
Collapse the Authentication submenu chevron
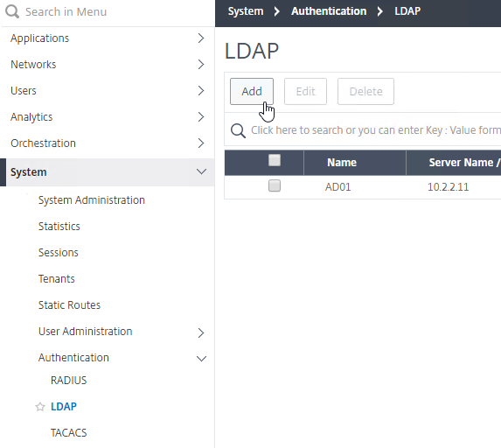pos(201,359)
